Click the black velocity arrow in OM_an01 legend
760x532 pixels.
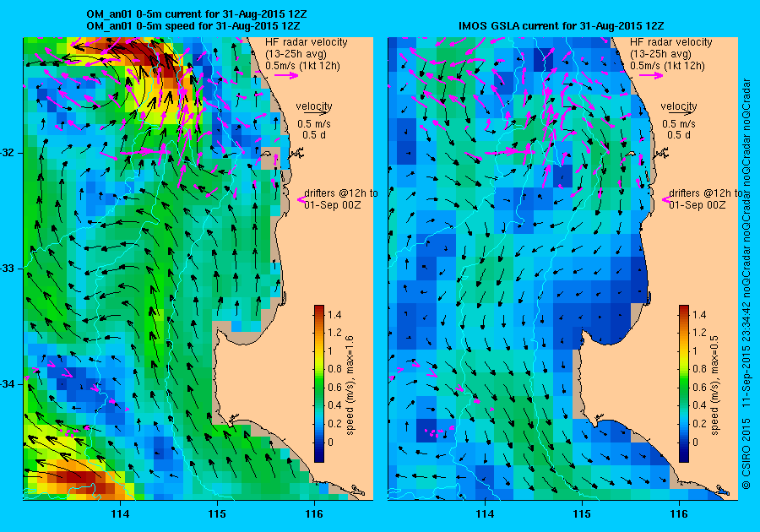click(x=315, y=112)
